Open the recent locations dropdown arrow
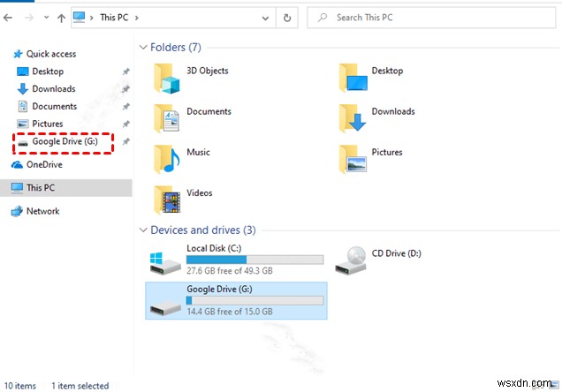Screen dimensions: 562x392 pos(46,17)
